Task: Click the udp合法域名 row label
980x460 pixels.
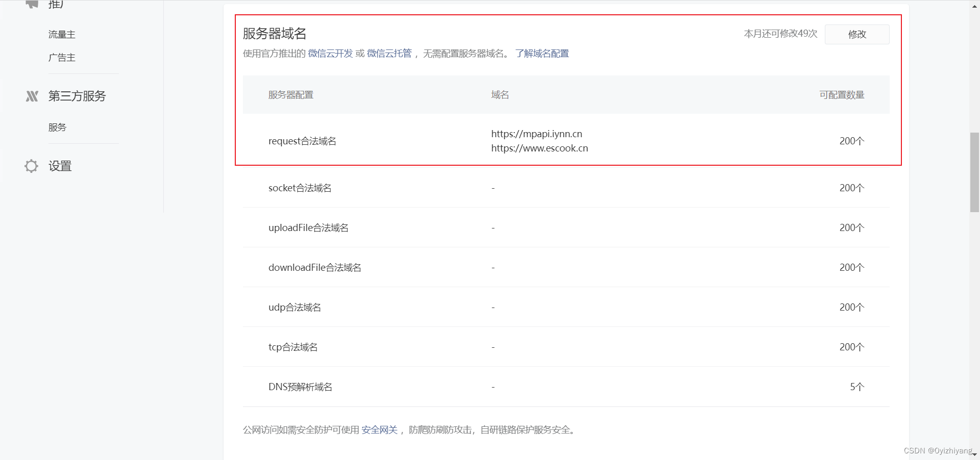Action: [295, 308]
